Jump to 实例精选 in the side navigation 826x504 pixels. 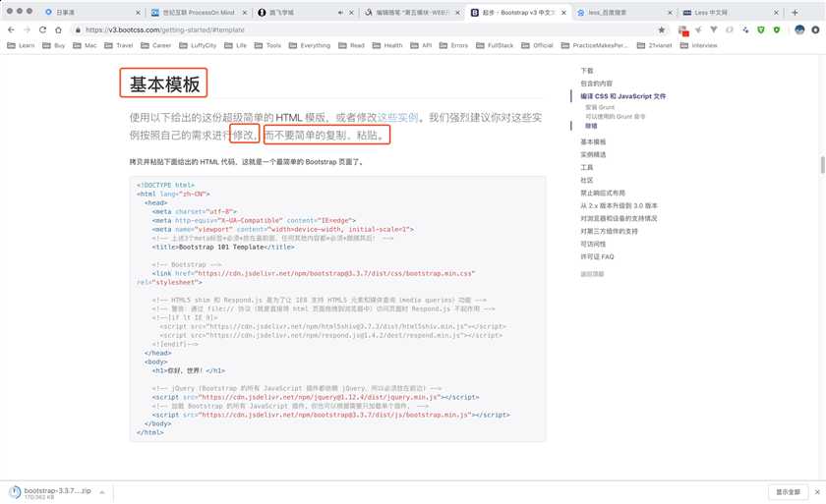(593, 154)
